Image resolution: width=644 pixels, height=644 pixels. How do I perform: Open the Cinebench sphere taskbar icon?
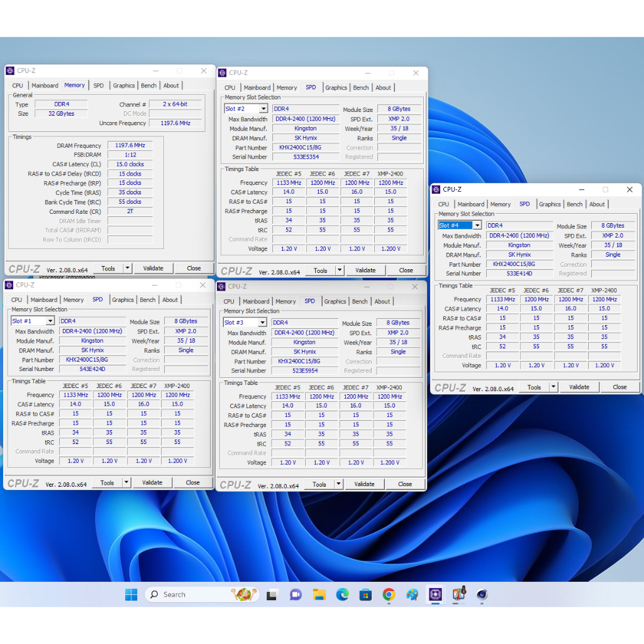[482, 594]
